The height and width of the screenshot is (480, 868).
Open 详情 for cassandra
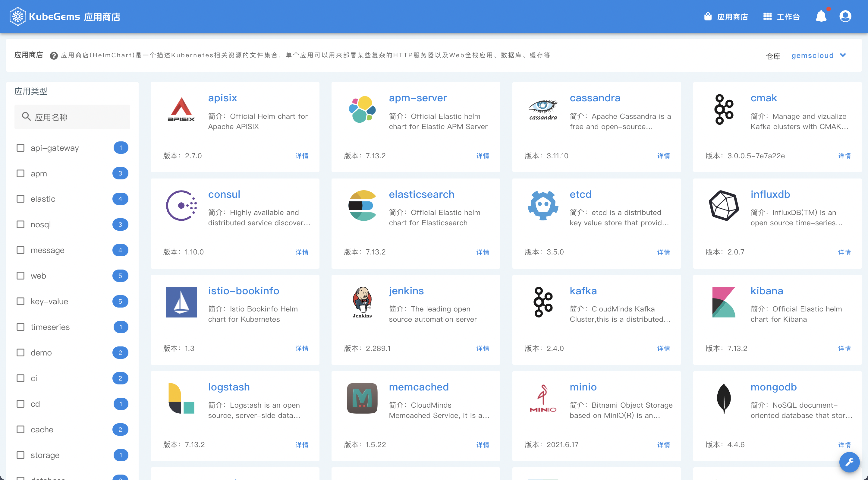tap(663, 156)
